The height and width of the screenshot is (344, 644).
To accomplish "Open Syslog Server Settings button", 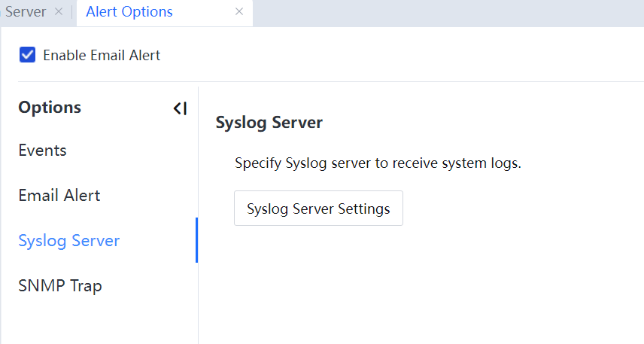I will [x=318, y=209].
